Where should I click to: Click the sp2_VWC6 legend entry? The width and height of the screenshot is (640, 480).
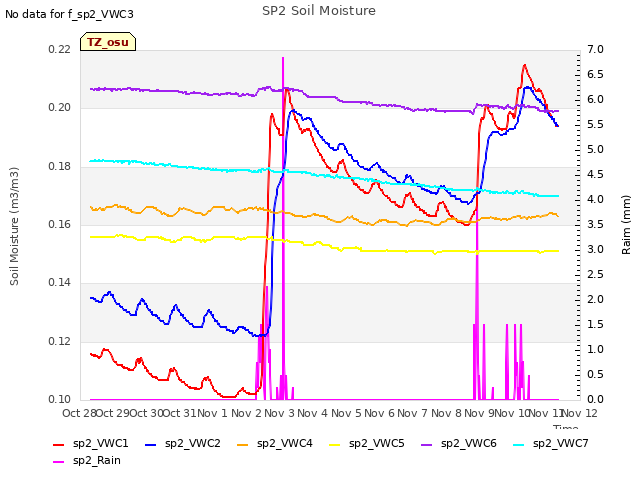(x=459, y=443)
